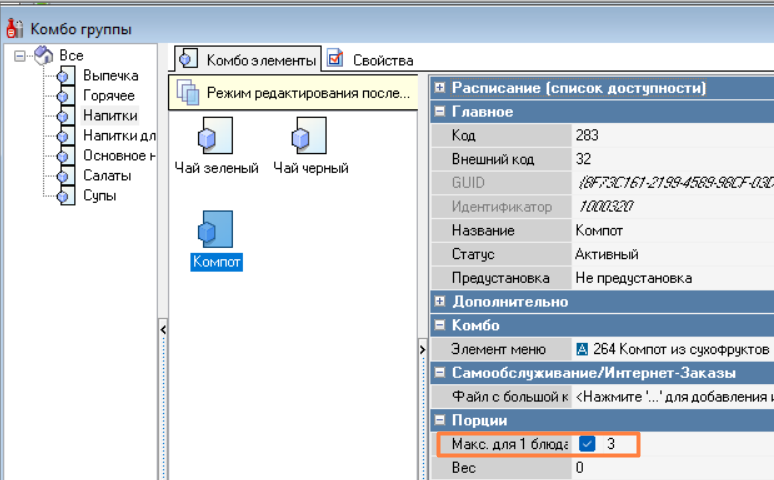Open the Комбо элементы tab

tap(249, 60)
